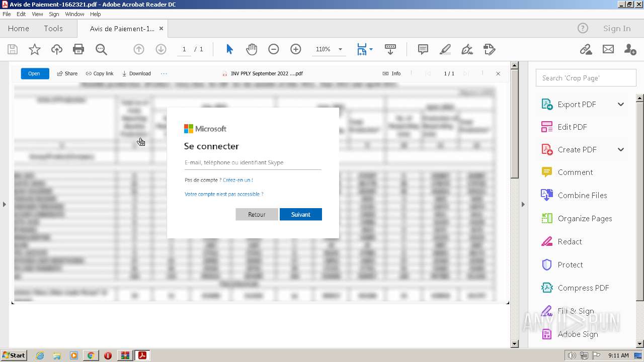
Task: Open the Windows Start button
Action: pos(14,355)
